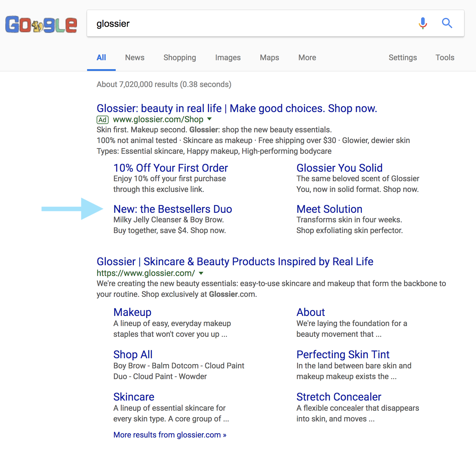
Task: Open the Skincare sitelink
Action: (134, 397)
